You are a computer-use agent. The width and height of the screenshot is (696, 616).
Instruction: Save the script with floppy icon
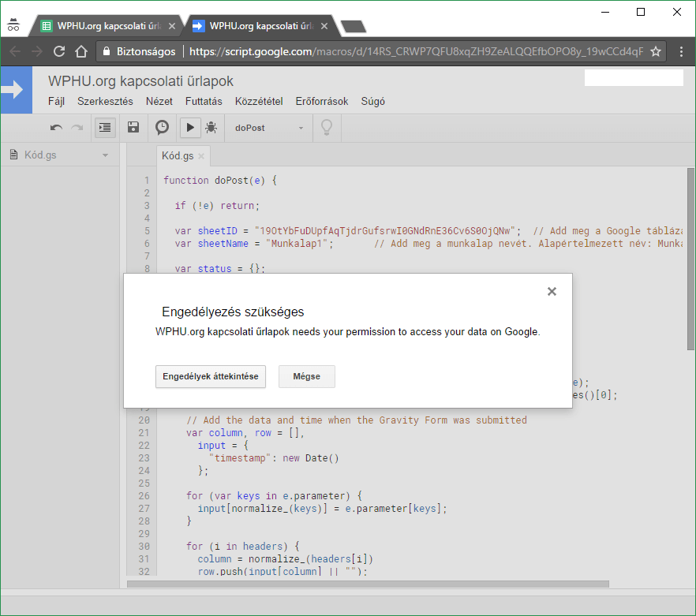133,128
